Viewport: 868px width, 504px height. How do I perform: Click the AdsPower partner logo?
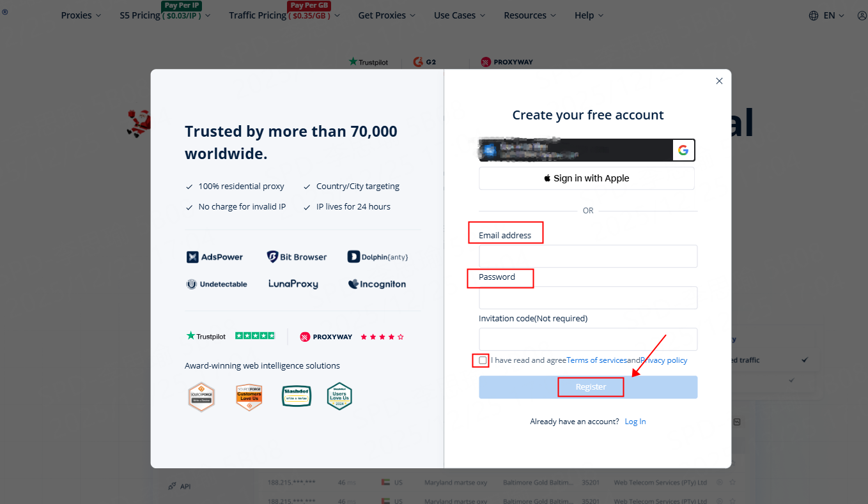tap(215, 257)
